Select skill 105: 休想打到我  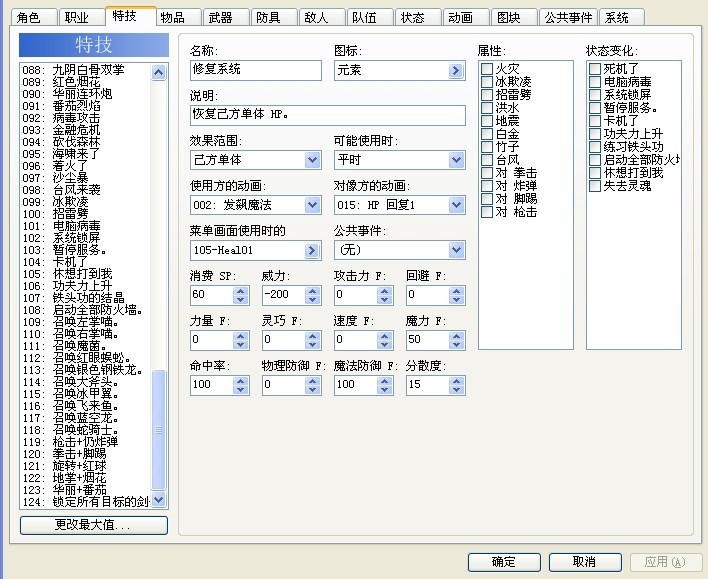tap(85, 274)
